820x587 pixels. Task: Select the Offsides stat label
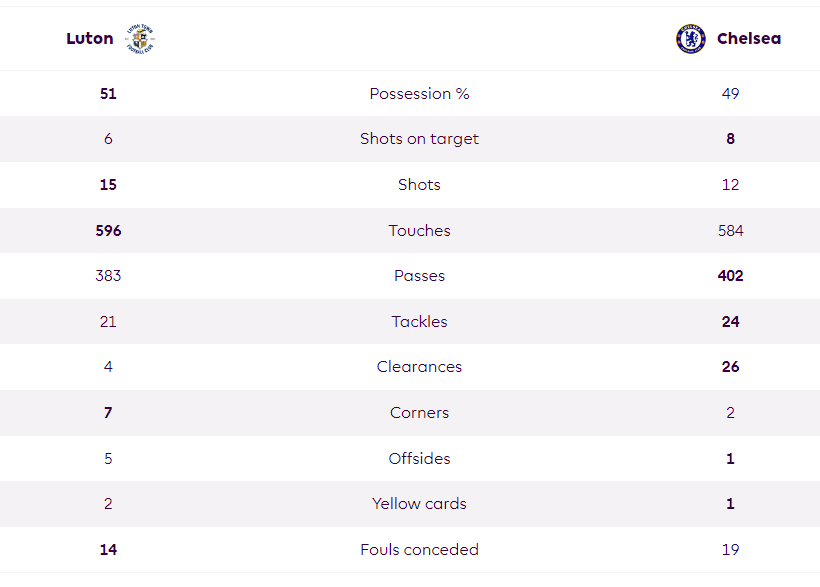(x=419, y=459)
